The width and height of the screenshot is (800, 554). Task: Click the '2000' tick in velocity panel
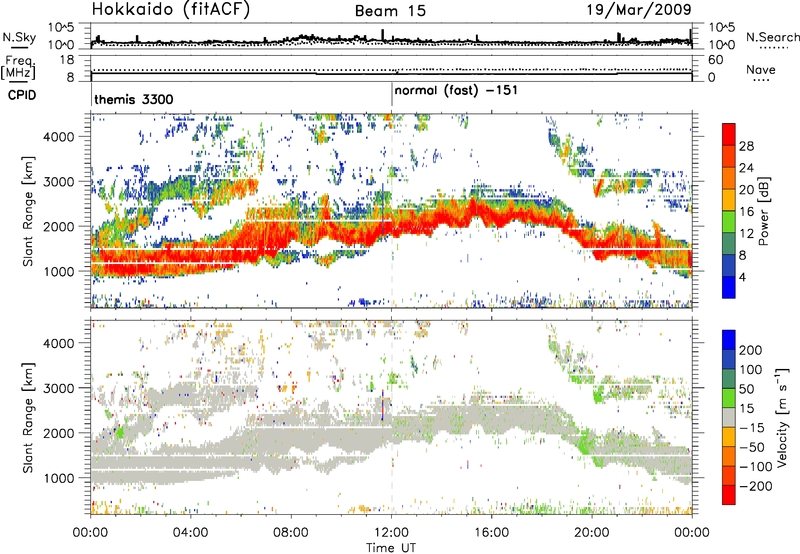(58, 433)
